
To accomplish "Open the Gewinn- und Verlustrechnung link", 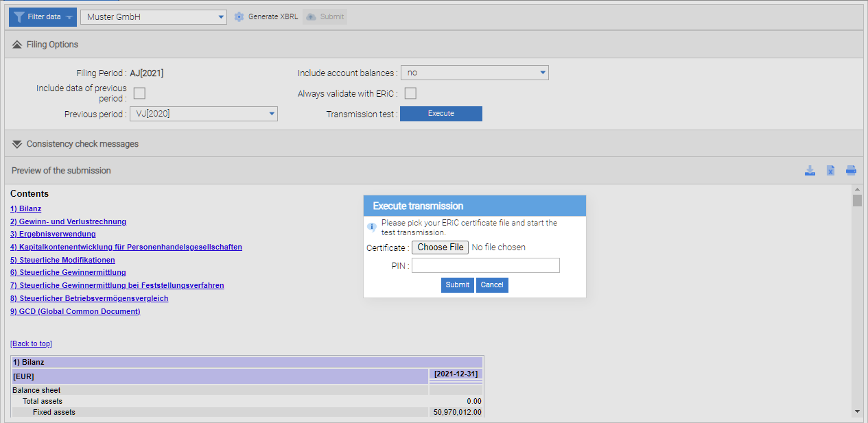I will pos(68,221).
